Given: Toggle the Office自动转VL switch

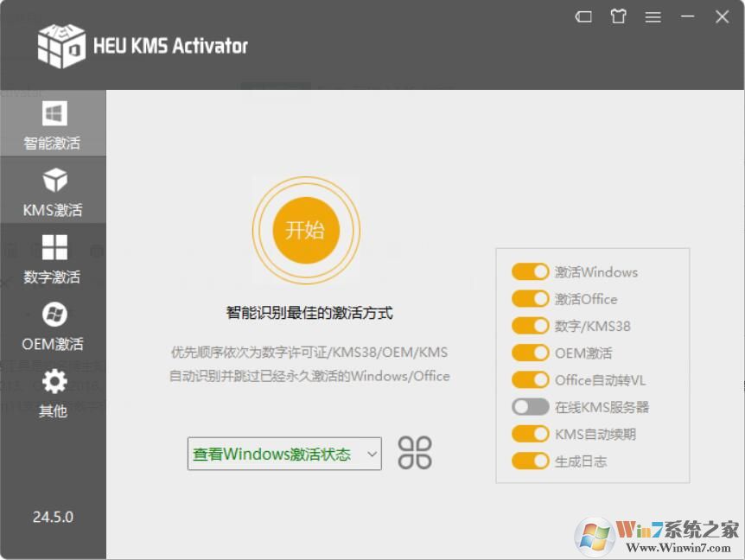Looking at the screenshot, I should point(531,380).
